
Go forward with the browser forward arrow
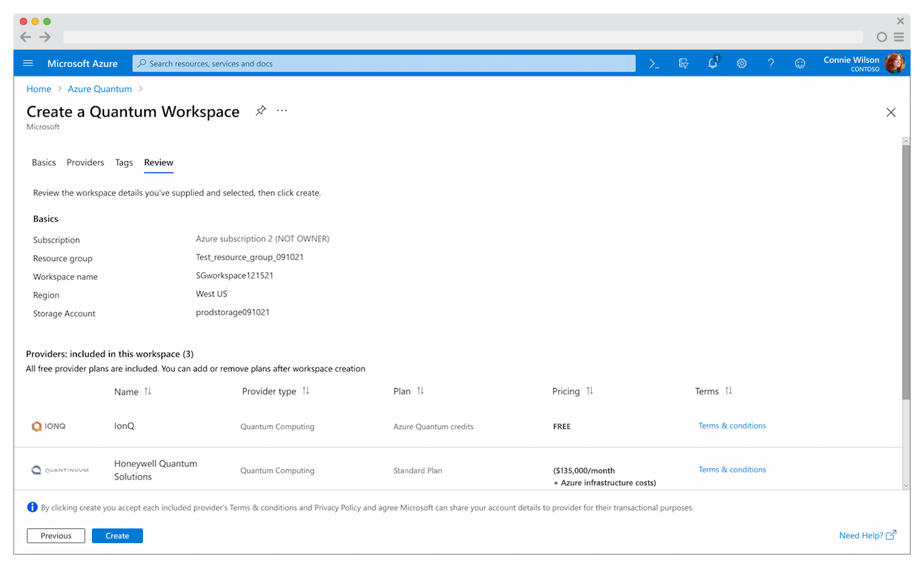45,37
